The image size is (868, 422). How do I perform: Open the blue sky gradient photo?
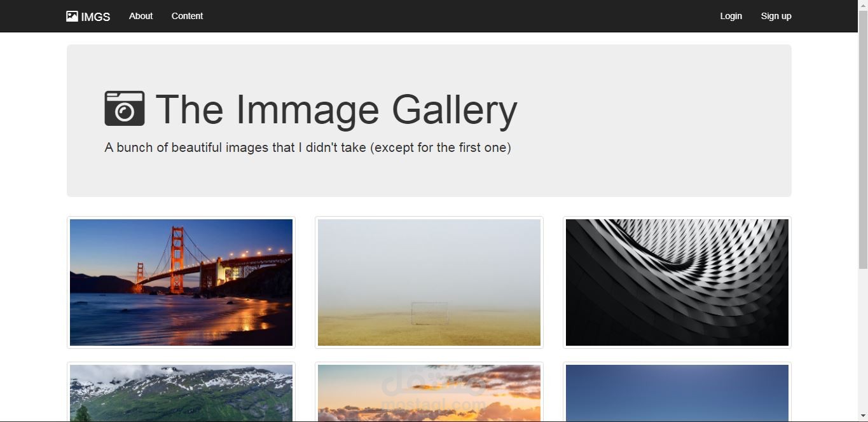click(x=677, y=393)
